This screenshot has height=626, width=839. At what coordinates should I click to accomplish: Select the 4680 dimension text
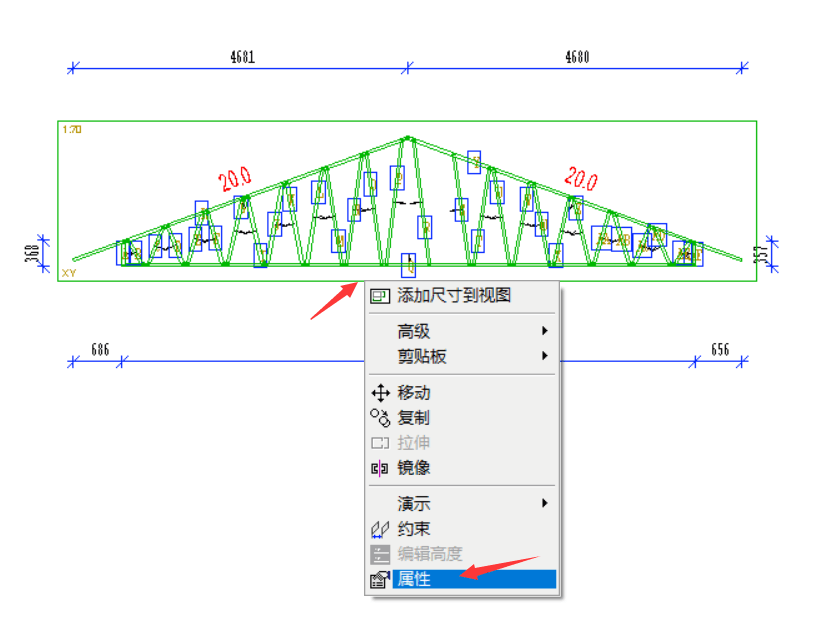click(577, 57)
